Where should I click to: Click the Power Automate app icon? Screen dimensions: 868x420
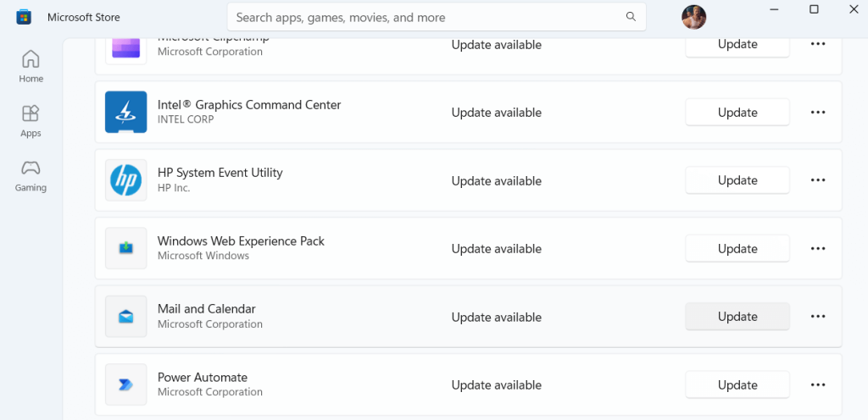pos(126,384)
